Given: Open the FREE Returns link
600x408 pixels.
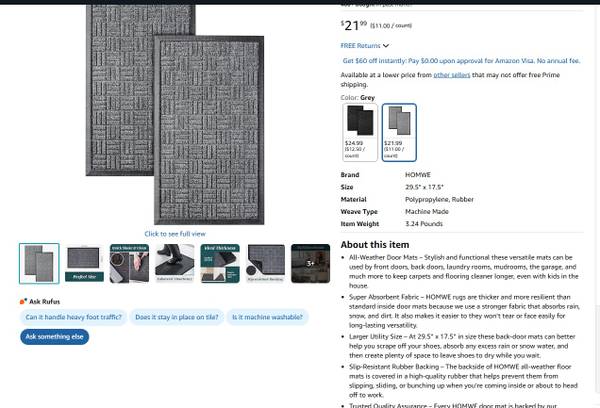Looking at the screenshot, I should (360, 46).
